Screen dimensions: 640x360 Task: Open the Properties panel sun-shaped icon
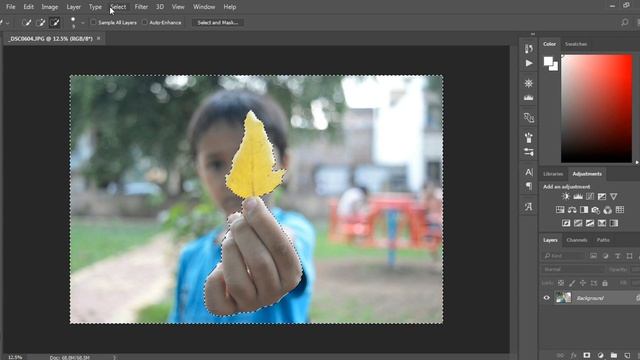(529, 83)
